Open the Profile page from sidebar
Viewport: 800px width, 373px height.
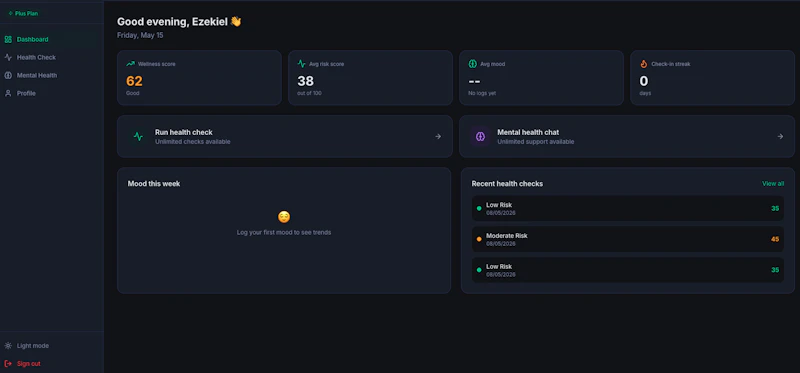[x=50, y=93]
